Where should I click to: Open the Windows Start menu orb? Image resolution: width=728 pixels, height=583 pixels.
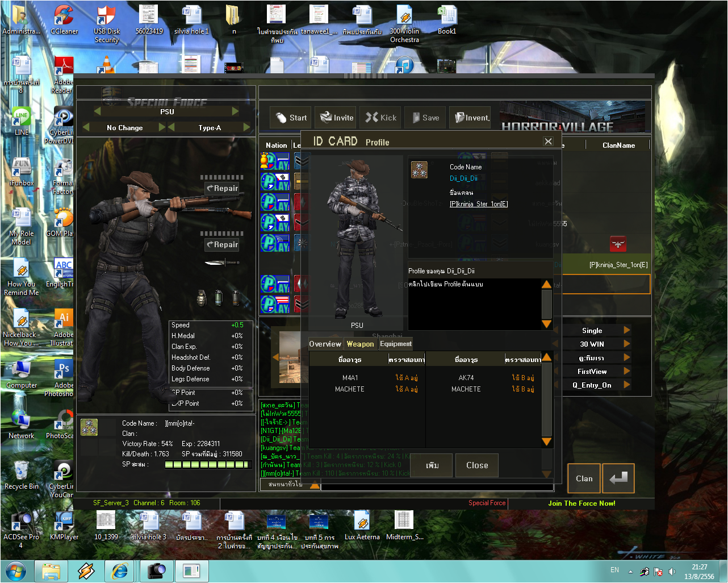[16, 571]
